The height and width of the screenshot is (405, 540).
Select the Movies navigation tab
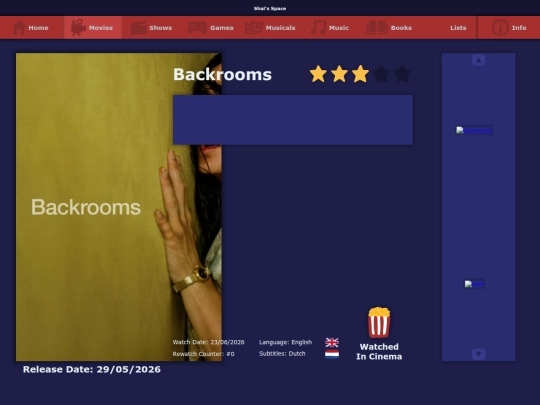click(92, 28)
